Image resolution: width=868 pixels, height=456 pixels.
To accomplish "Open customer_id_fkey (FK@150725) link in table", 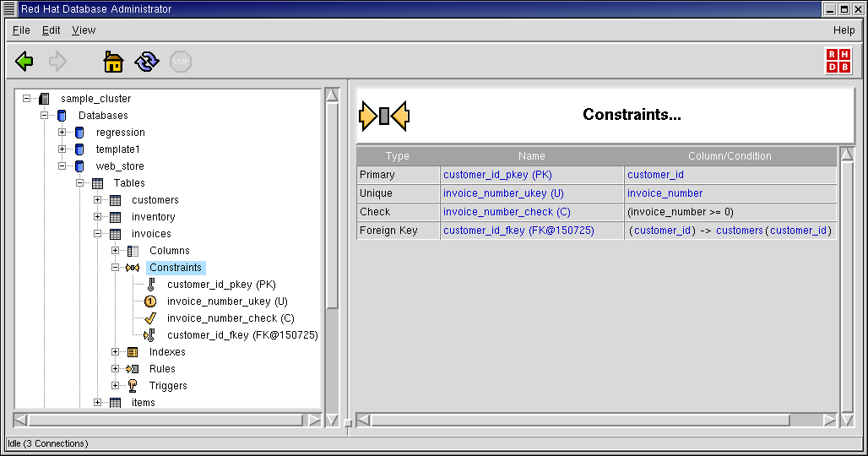I will (518, 231).
